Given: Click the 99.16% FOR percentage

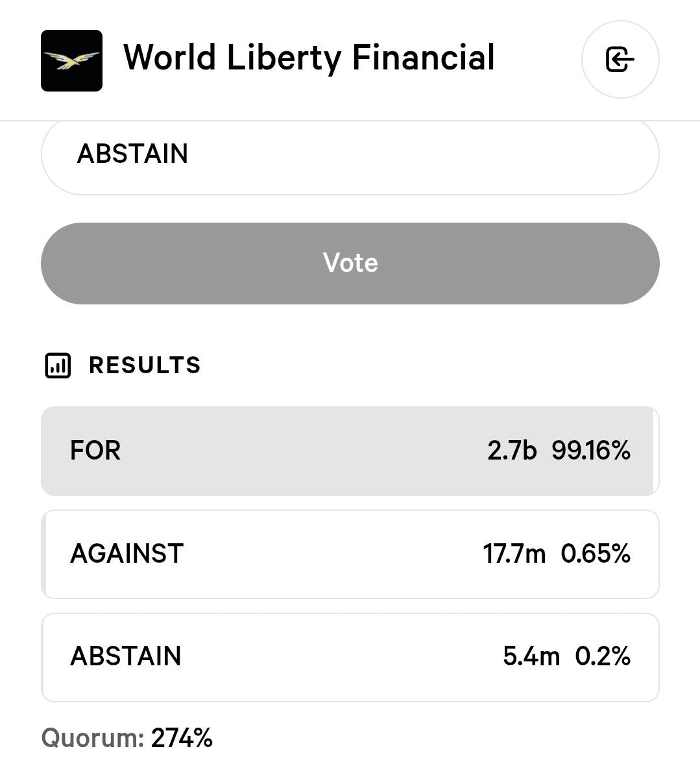Looking at the screenshot, I should [x=591, y=450].
